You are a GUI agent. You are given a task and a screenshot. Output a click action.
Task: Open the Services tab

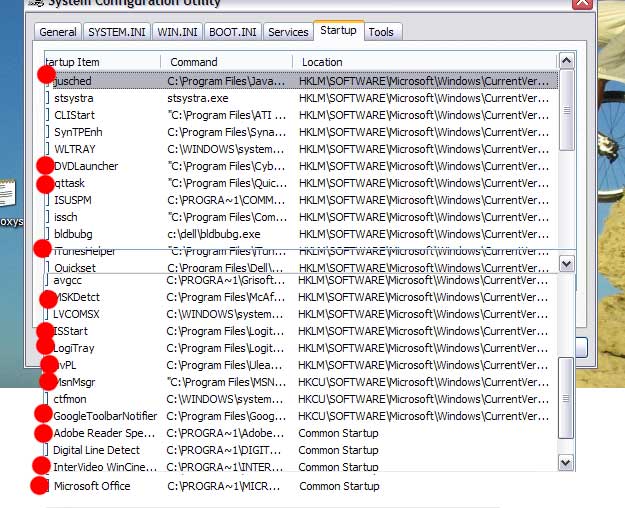pyautogui.click(x=288, y=32)
